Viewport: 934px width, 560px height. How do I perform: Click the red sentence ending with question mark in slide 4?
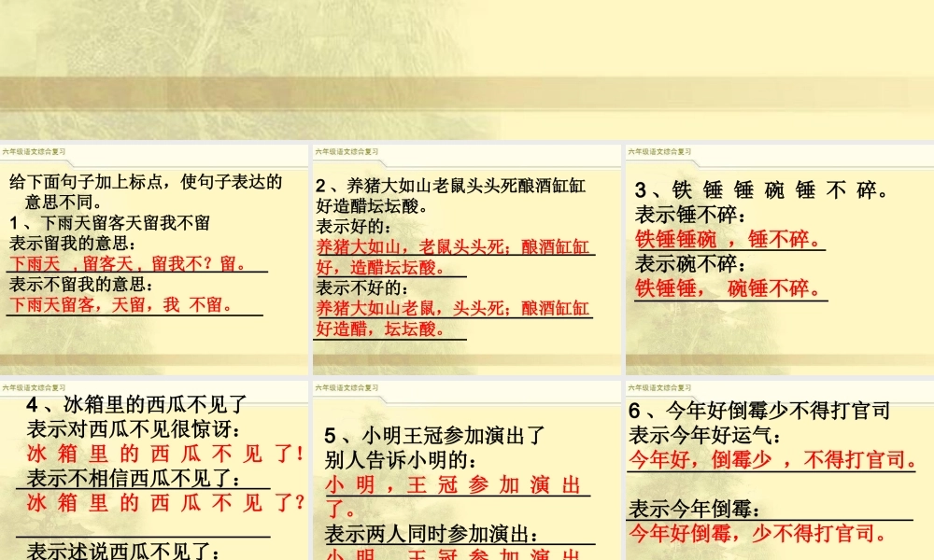tap(165, 503)
